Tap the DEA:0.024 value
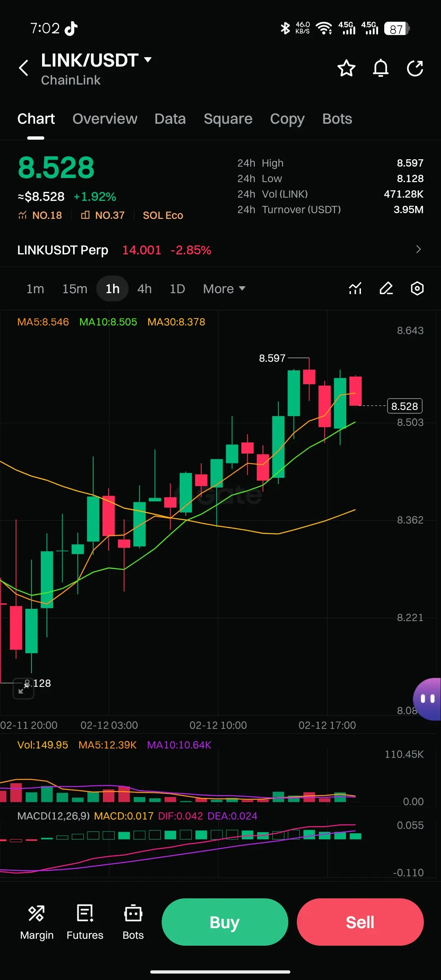Viewport: 441px width, 980px height. pos(232,816)
